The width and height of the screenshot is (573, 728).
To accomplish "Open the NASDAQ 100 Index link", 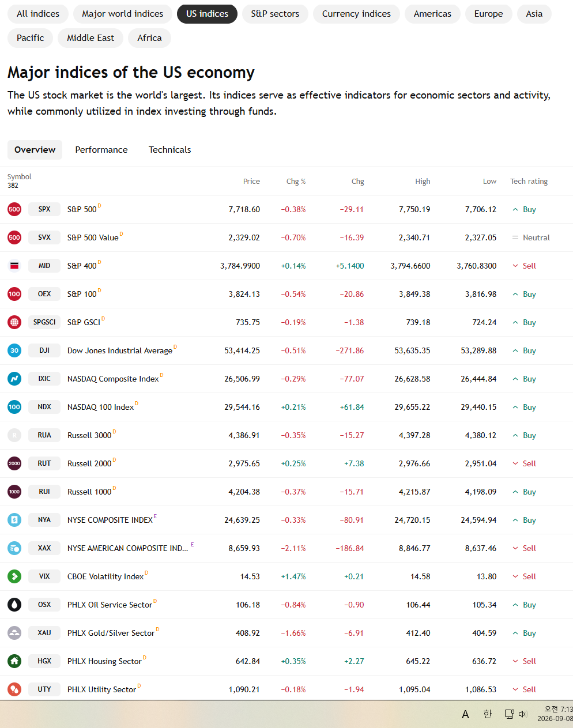I will (x=100, y=407).
